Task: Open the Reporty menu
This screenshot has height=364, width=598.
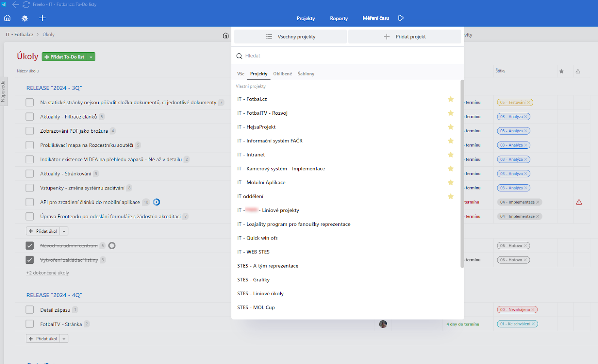Action: [339, 18]
